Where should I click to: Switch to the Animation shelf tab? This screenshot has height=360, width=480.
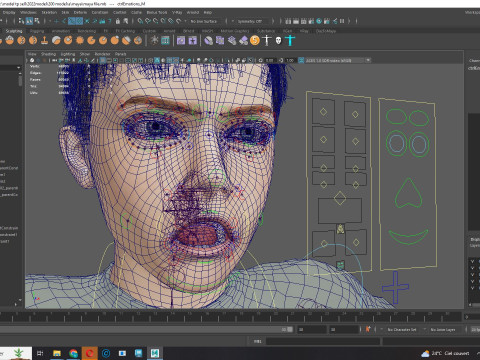click(61, 31)
